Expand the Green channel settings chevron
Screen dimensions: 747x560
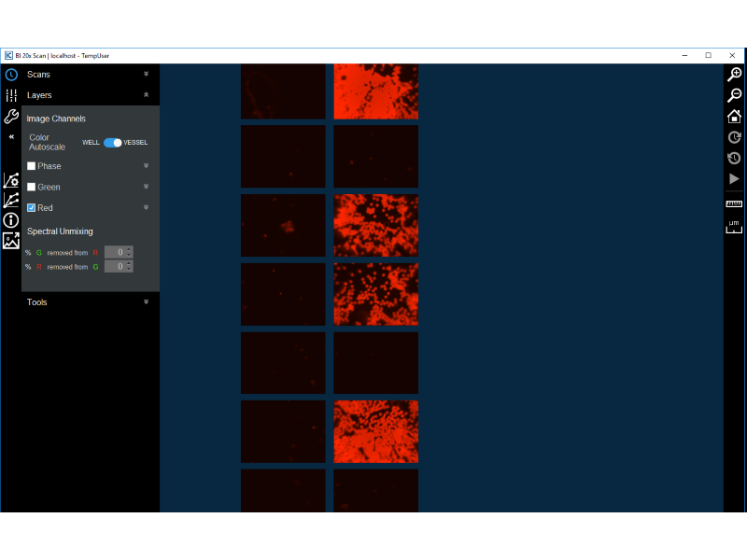tap(147, 186)
